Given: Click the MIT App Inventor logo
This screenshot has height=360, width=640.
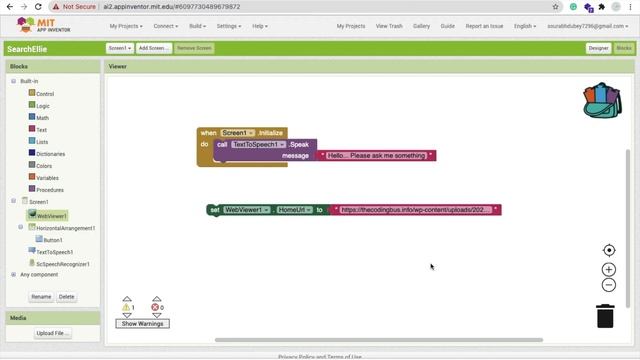Looking at the screenshot, I should pos(43,25).
